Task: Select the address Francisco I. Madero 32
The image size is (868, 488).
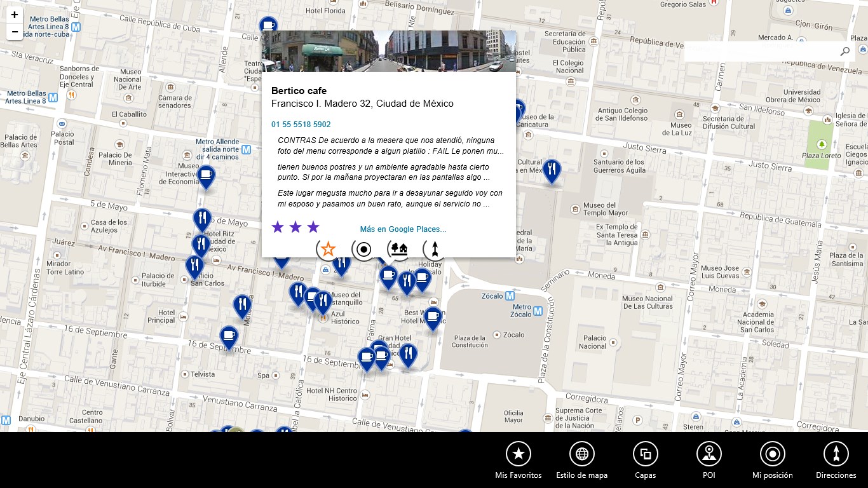Action: click(362, 104)
